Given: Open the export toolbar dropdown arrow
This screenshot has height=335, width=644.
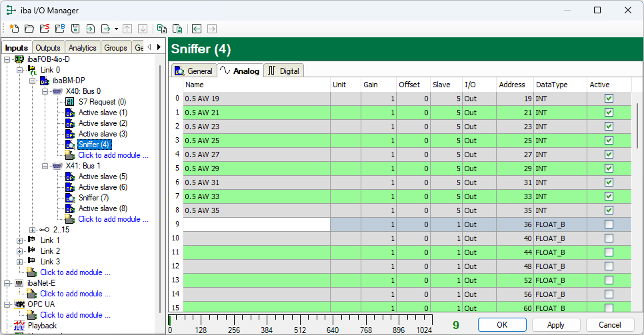Looking at the screenshot, I should [116, 29].
